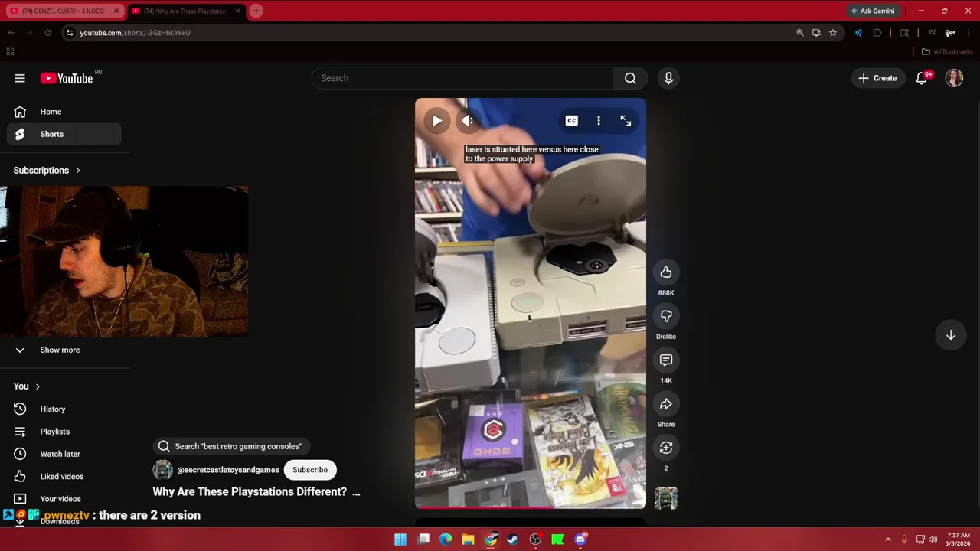Mute the Short's volume
980x551 pixels.
click(467, 121)
